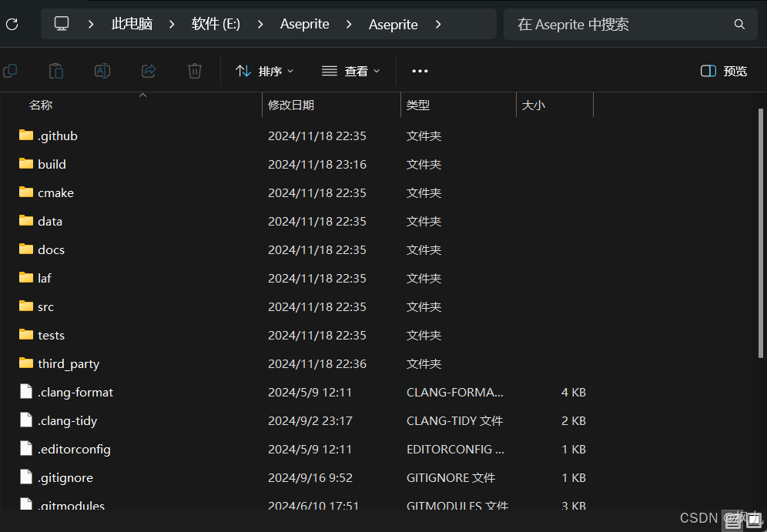Select the .clang-tidy file name
The width and height of the screenshot is (767, 532).
pyautogui.click(x=68, y=420)
